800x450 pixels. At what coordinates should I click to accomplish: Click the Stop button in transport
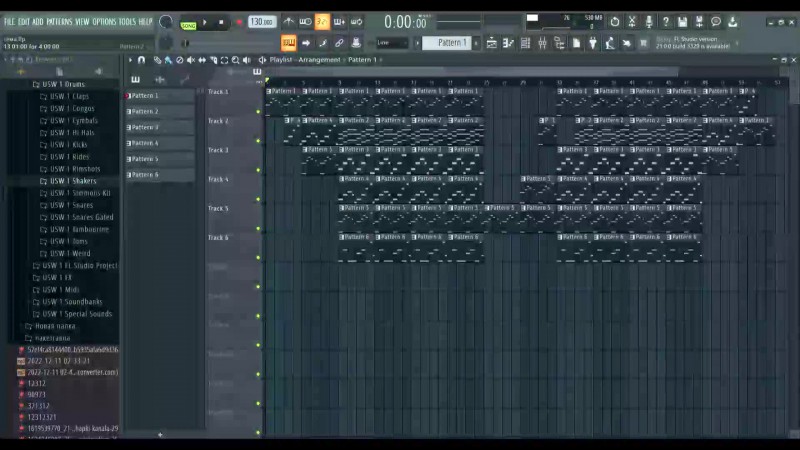(221, 22)
